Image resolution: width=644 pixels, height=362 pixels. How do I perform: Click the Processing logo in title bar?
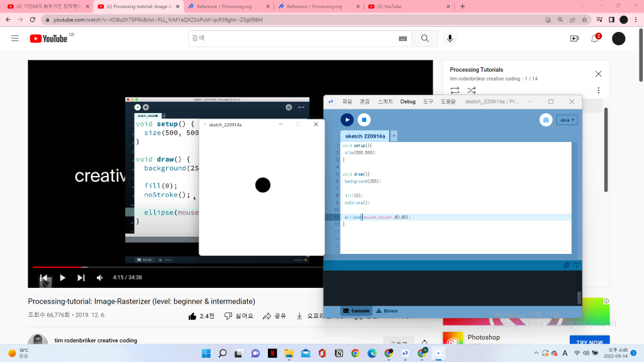pyautogui.click(x=331, y=101)
